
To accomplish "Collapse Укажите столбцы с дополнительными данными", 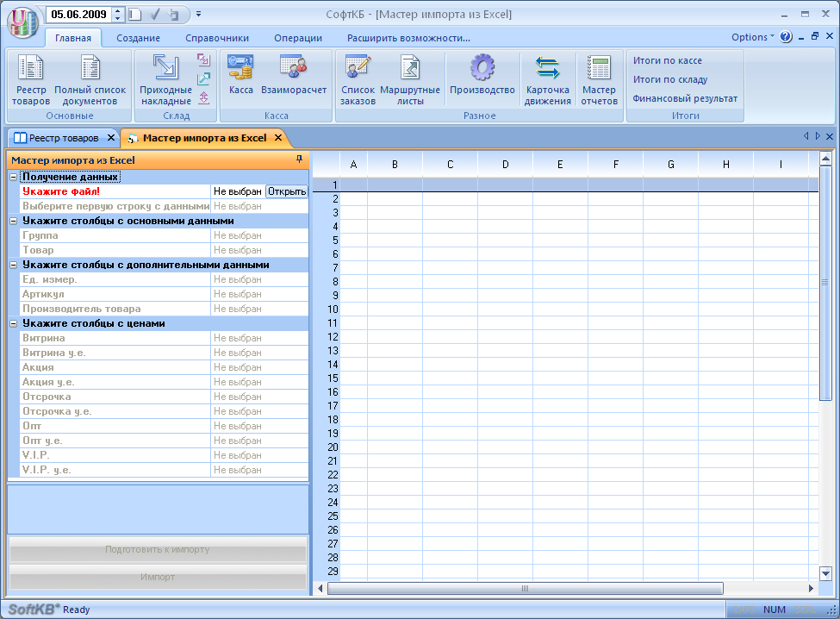I will coord(14,265).
